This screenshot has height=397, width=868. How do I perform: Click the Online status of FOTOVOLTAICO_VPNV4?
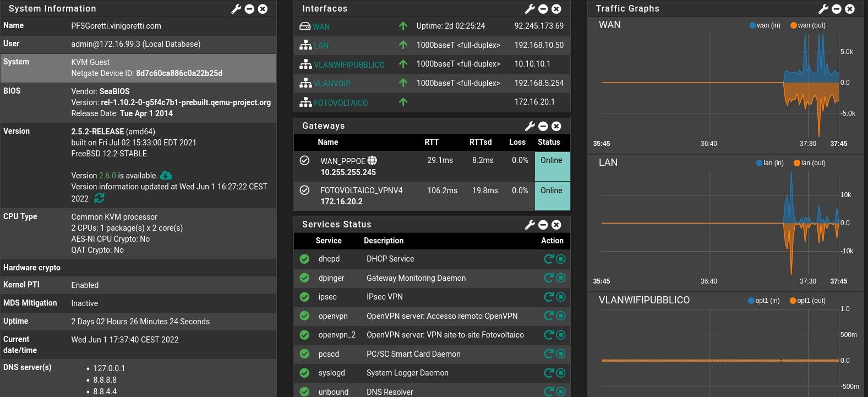tap(552, 196)
